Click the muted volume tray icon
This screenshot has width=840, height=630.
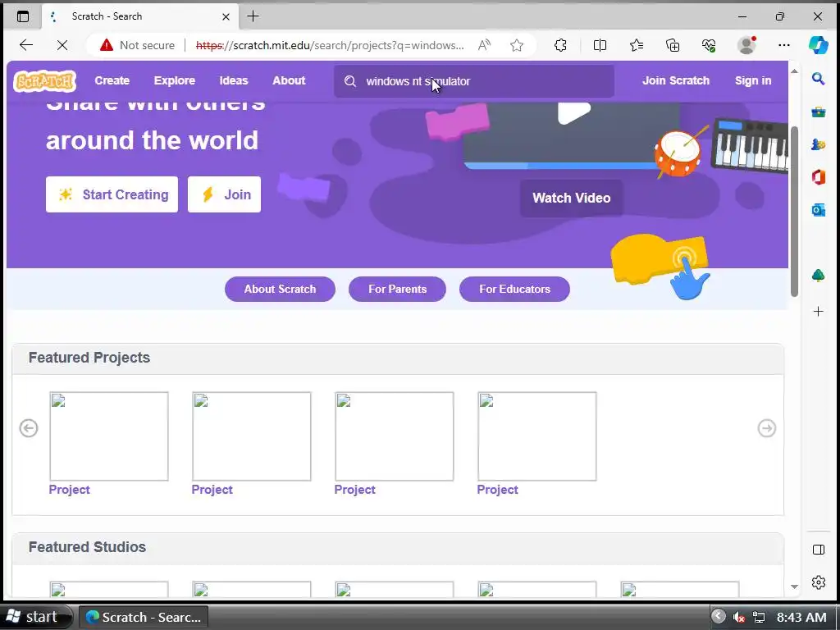point(739,617)
